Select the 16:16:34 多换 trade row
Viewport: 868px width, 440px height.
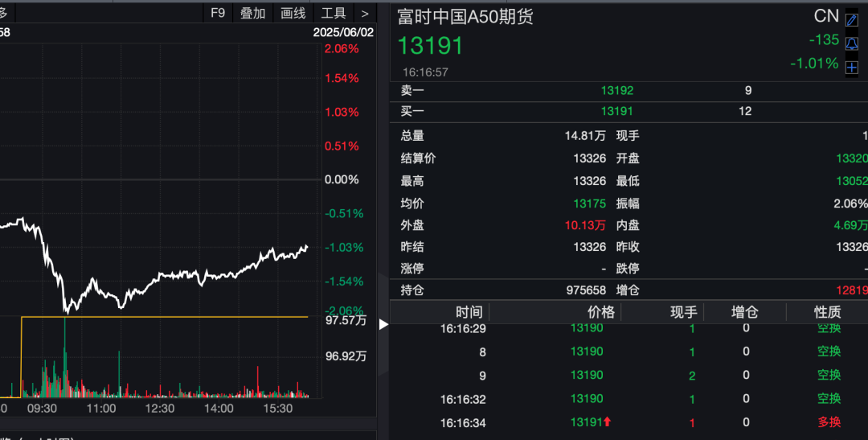point(627,422)
